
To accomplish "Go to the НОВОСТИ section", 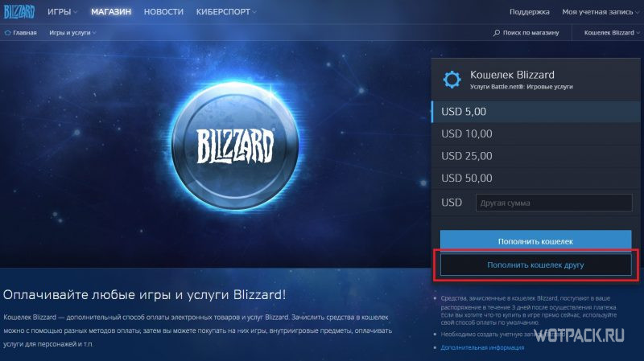I will pos(163,12).
